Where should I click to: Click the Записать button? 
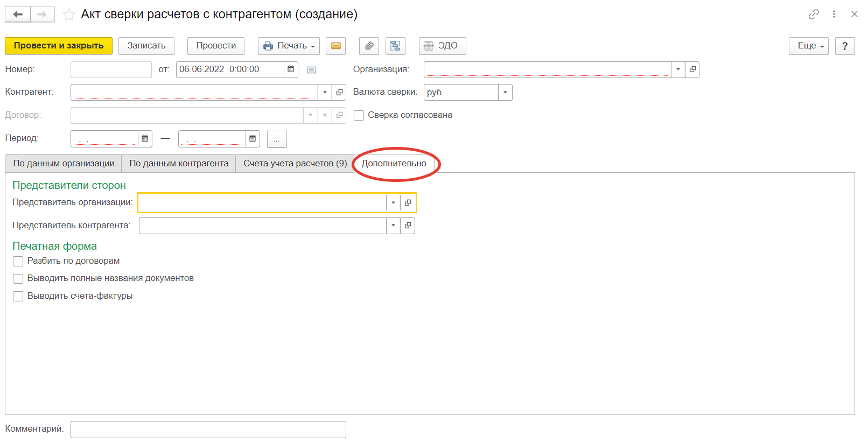pos(146,46)
